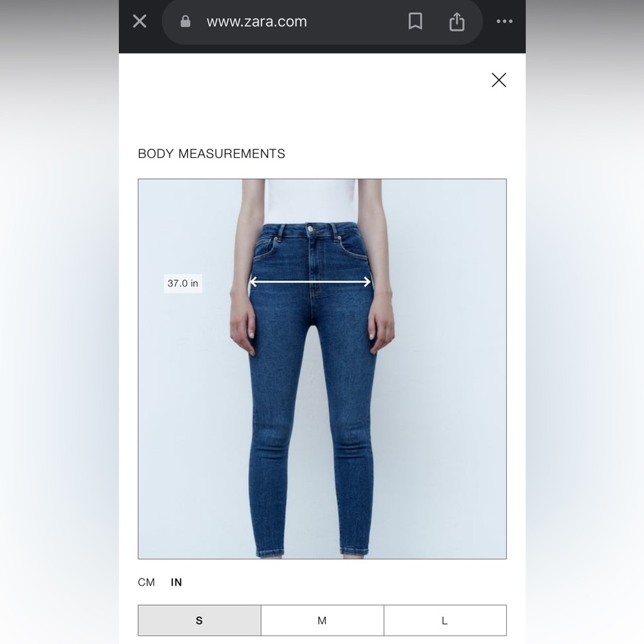
Task: Close the Body Measurements panel
Action: pos(498,80)
